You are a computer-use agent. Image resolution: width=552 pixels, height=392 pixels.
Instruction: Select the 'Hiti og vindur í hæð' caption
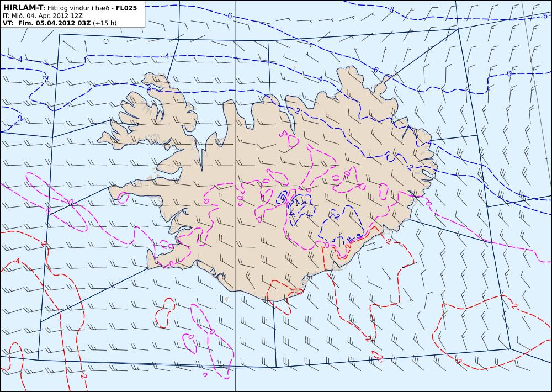coord(78,8)
